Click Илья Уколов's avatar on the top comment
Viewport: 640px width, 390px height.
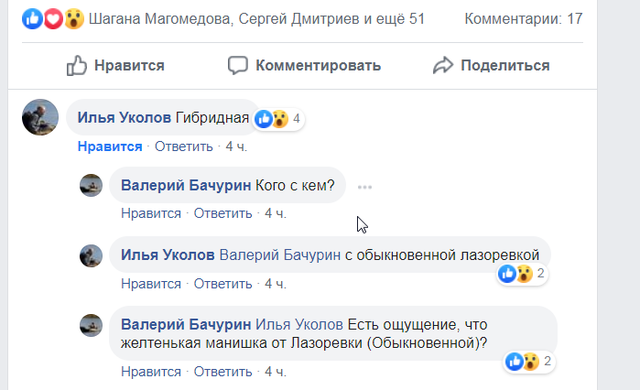(40, 117)
